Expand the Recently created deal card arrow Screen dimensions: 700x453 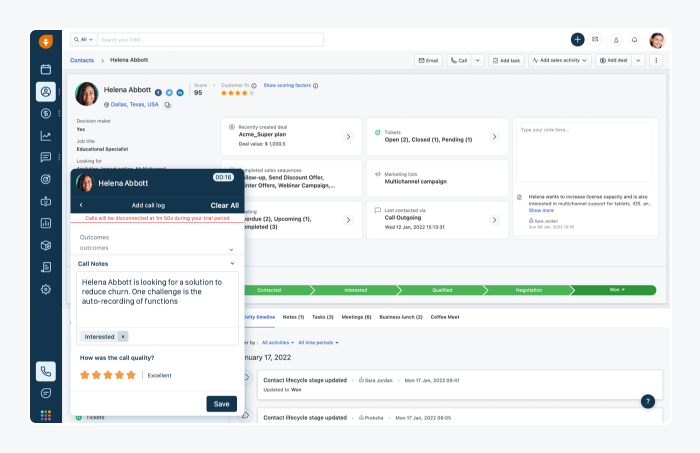348,137
